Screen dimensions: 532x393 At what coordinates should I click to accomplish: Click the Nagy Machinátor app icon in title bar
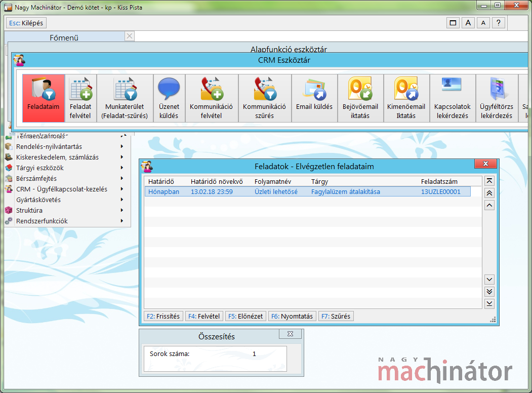[8, 7]
